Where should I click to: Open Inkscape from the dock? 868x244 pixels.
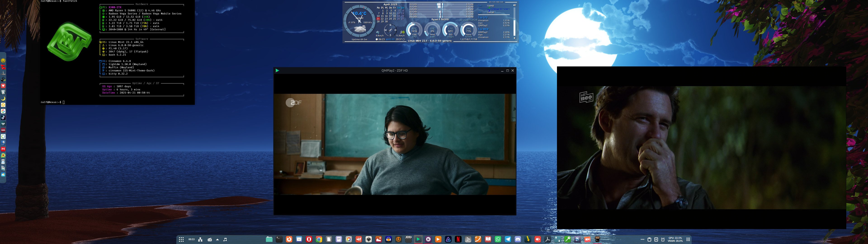[369, 239]
